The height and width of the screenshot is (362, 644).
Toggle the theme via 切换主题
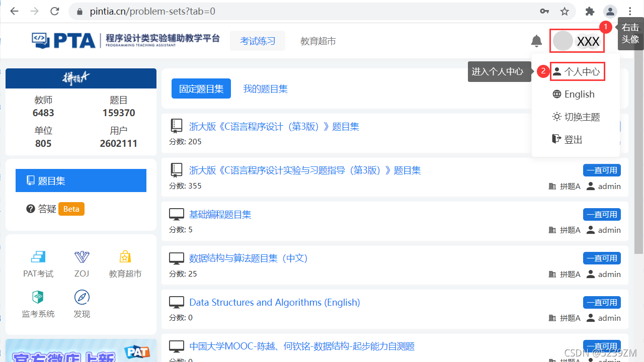click(578, 117)
